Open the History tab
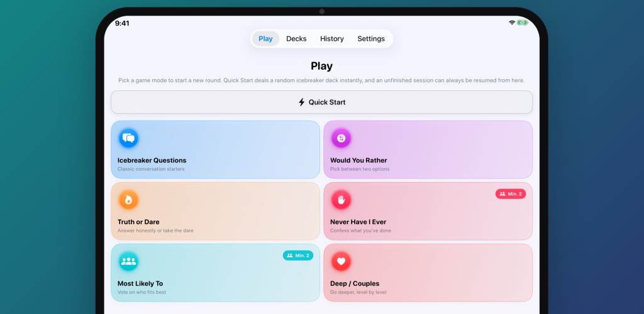The height and width of the screenshot is (314, 644). point(332,38)
